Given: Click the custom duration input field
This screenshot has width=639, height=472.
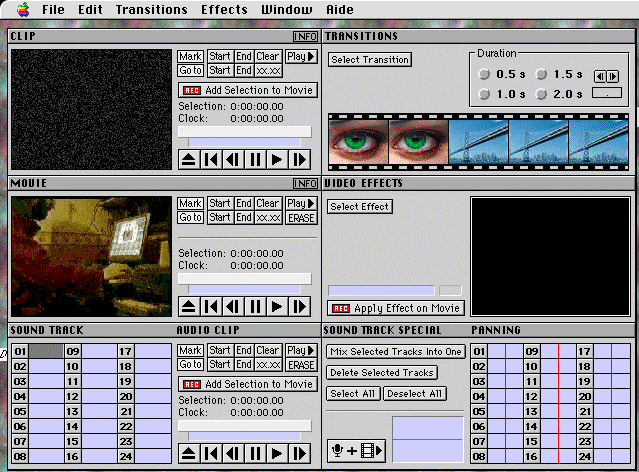Looking at the screenshot, I should [x=607, y=93].
